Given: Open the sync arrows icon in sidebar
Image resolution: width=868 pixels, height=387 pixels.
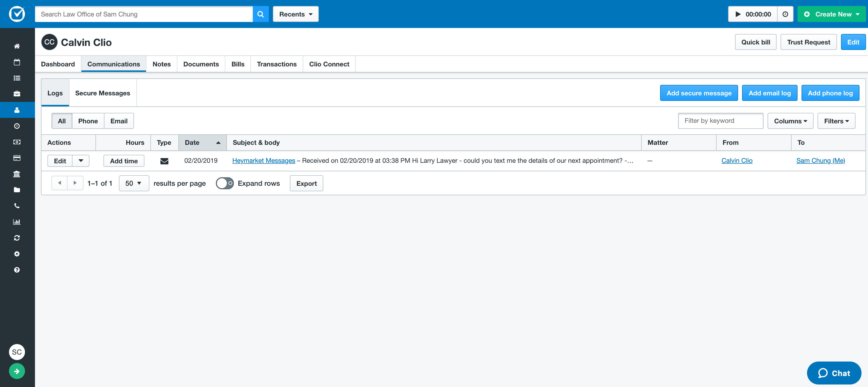Looking at the screenshot, I should tap(17, 238).
